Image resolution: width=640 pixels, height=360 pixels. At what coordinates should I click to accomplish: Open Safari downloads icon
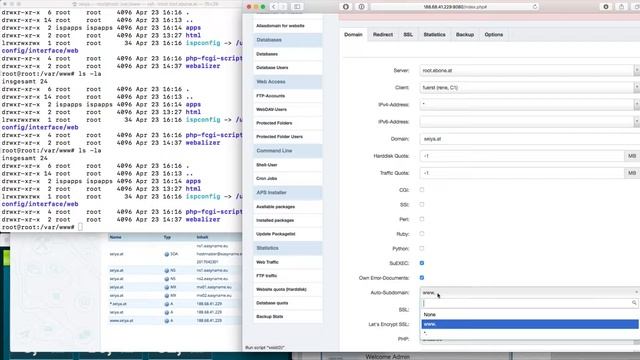[606, 7]
